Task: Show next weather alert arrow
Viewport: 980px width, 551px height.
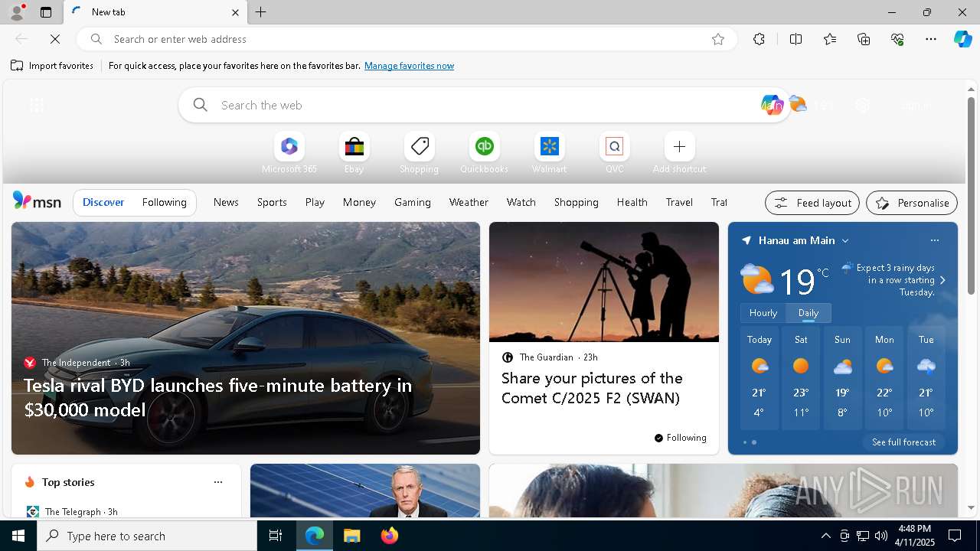Action: pos(942,280)
